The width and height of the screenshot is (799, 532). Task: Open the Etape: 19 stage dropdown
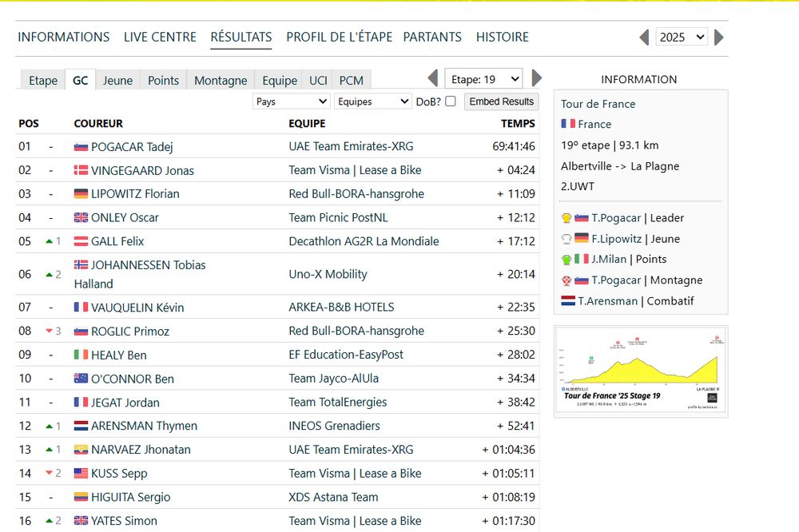pyautogui.click(x=483, y=79)
